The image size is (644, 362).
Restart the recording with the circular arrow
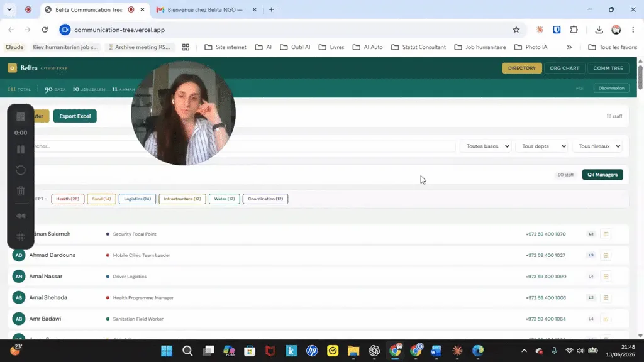(x=21, y=170)
